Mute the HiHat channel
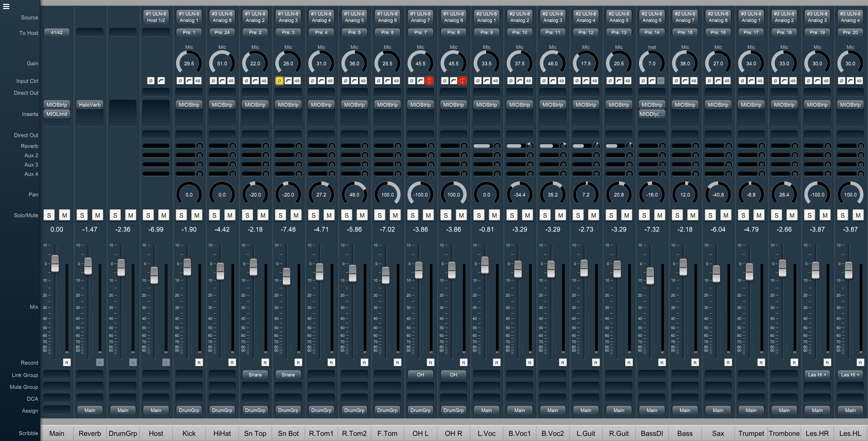868x441 pixels. pos(230,215)
